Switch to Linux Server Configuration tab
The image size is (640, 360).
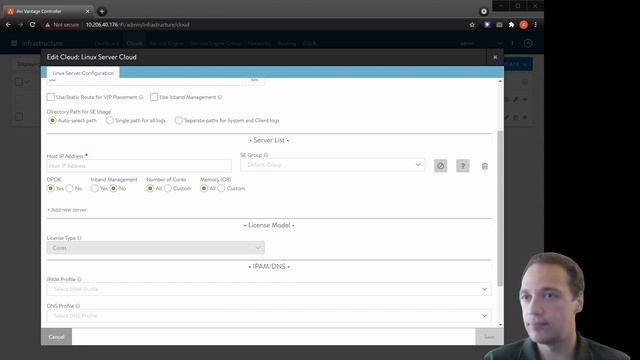coord(83,73)
